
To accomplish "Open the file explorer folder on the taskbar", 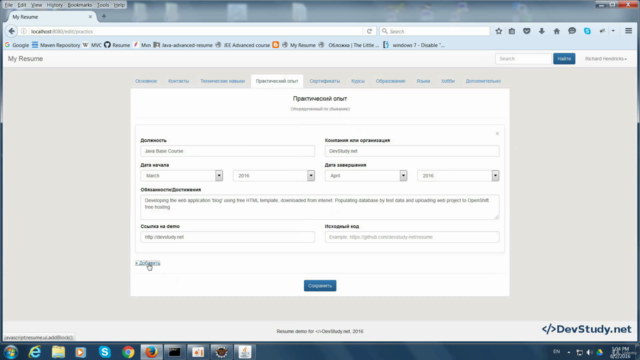I will pyautogui.click(x=58, y=352).
